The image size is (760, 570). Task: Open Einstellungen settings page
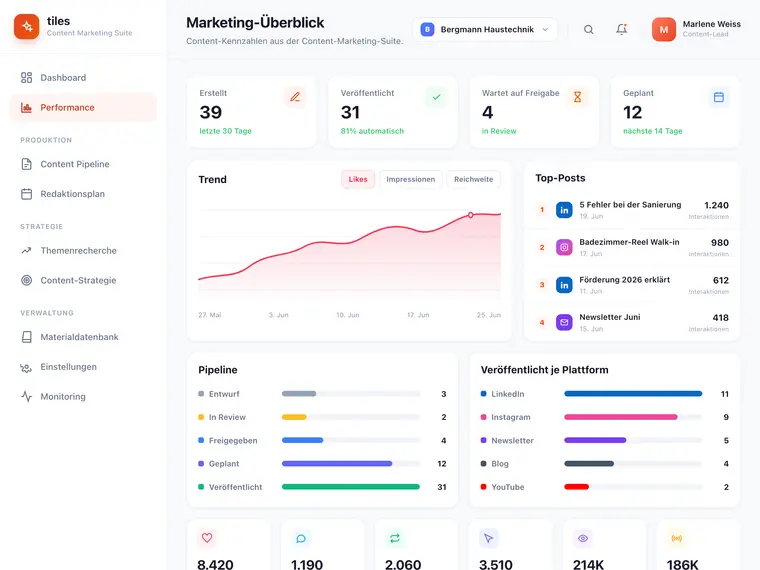[x=83, y=367]
